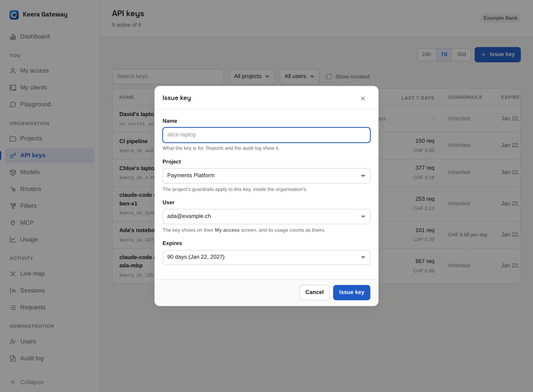
Task: Click the Search keys field
Action: pyautogui.click(x=168, y=77)
